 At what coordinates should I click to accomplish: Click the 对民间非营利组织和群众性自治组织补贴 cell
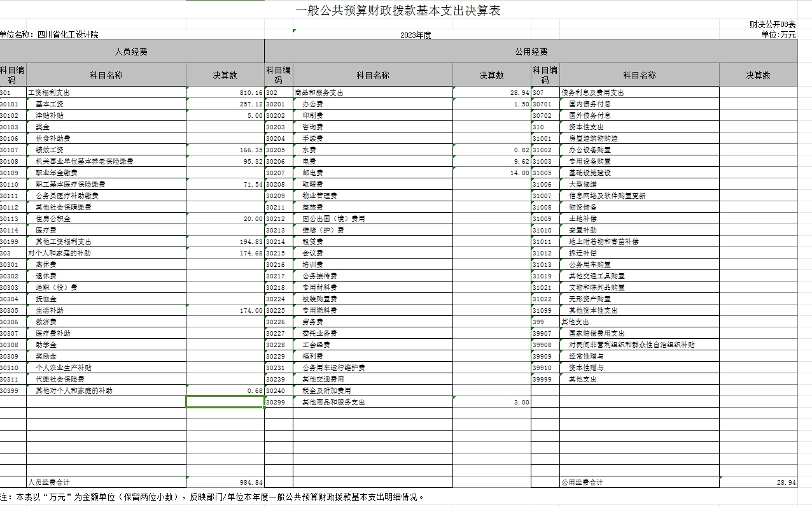(x=640, y=345)
